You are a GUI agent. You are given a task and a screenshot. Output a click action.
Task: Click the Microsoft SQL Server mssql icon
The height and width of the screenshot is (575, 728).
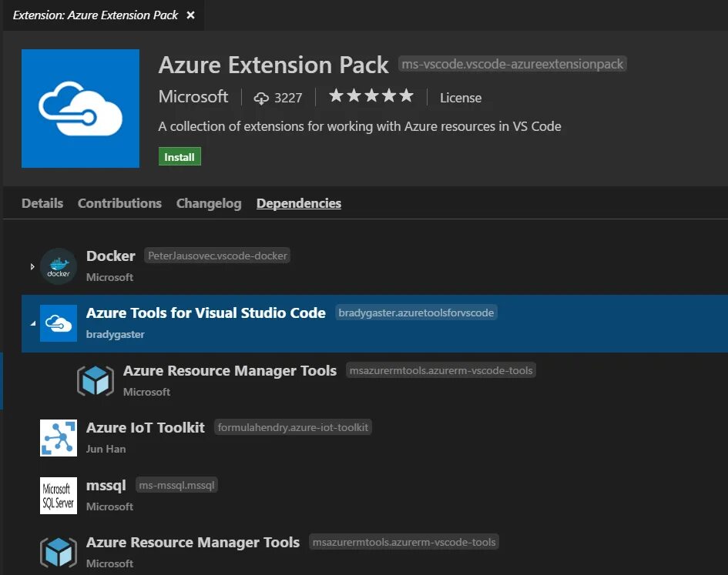pos(59,495)
